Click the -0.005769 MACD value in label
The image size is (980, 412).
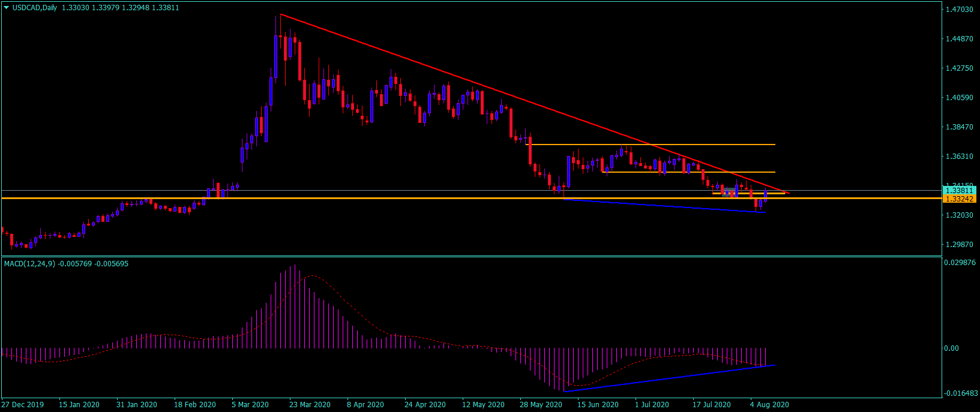coord(74,263)
